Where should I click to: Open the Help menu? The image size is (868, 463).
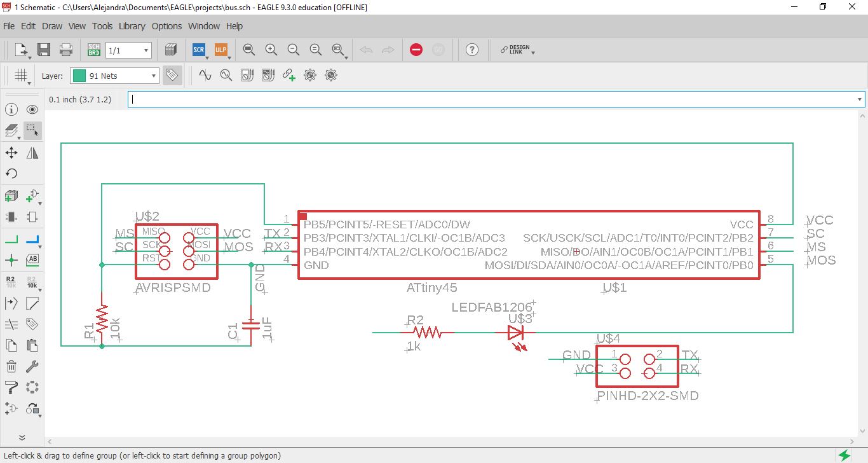pyautogui.click(x=234, y=26)
